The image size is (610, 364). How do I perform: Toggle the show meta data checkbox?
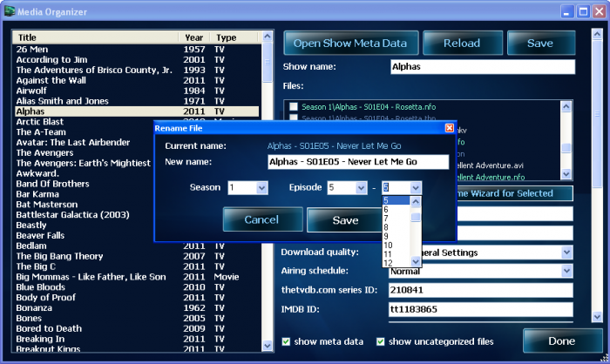[x=286, y=341]
